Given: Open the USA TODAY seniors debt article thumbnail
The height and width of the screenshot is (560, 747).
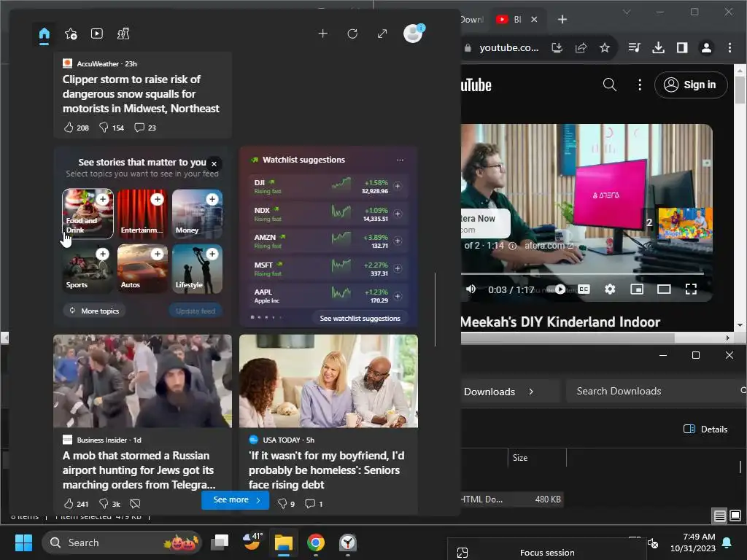Looking at the screenshot, I should [329, 381].
